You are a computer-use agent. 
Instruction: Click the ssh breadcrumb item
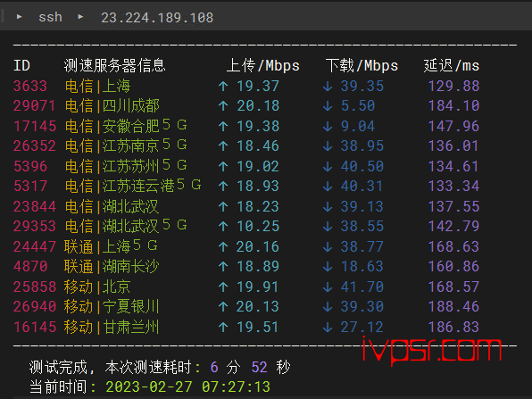(50, 17)
